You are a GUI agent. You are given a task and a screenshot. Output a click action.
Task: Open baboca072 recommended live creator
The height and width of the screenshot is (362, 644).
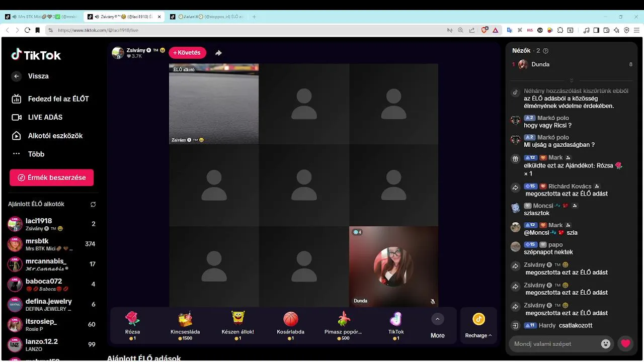point(52,285)
